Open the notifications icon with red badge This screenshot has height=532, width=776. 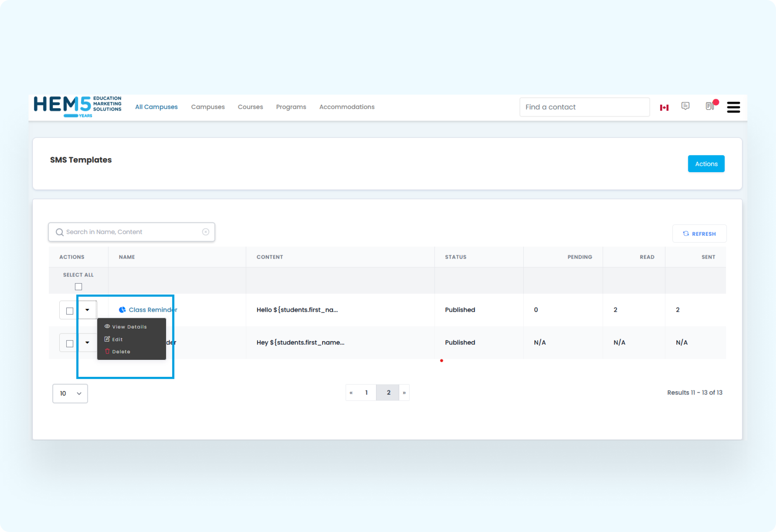(x=710, y=106)
